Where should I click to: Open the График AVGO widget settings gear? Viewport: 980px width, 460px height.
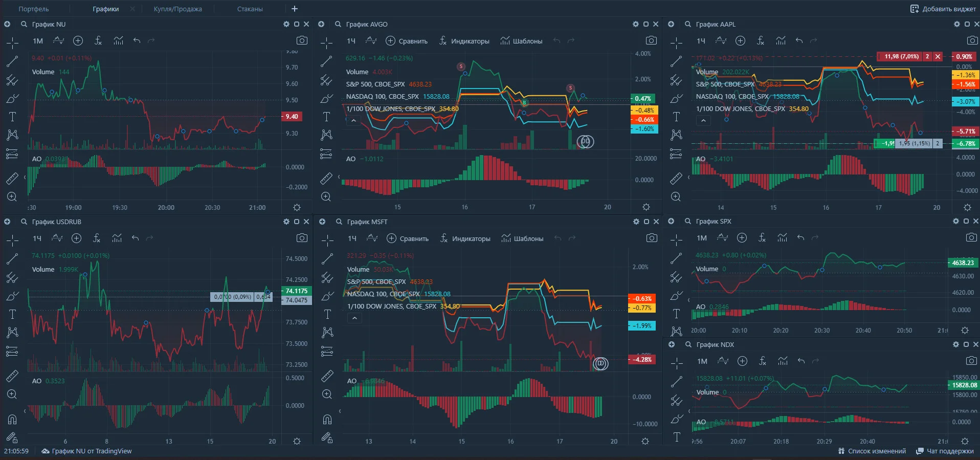[636, 24]
